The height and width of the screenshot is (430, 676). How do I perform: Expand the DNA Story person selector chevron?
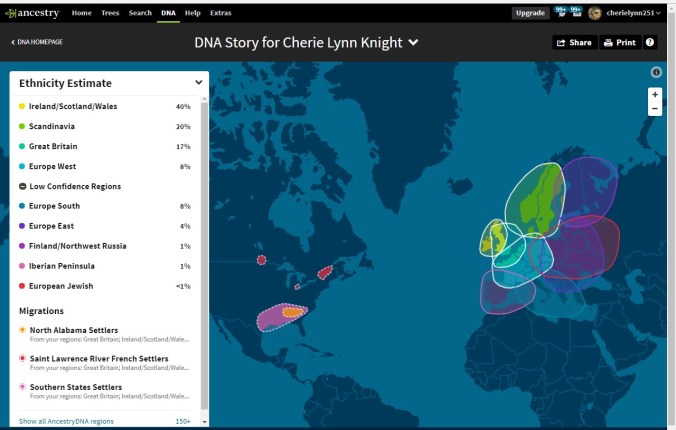point(413,42)
